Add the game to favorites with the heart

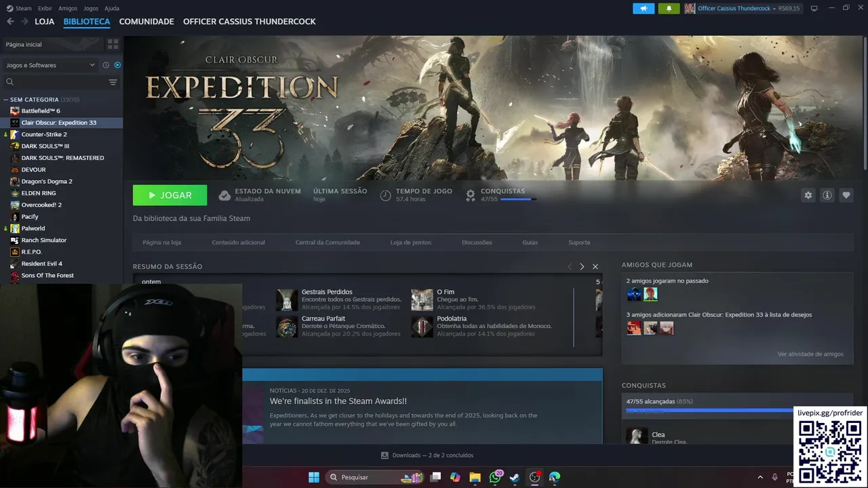point(846,195)
